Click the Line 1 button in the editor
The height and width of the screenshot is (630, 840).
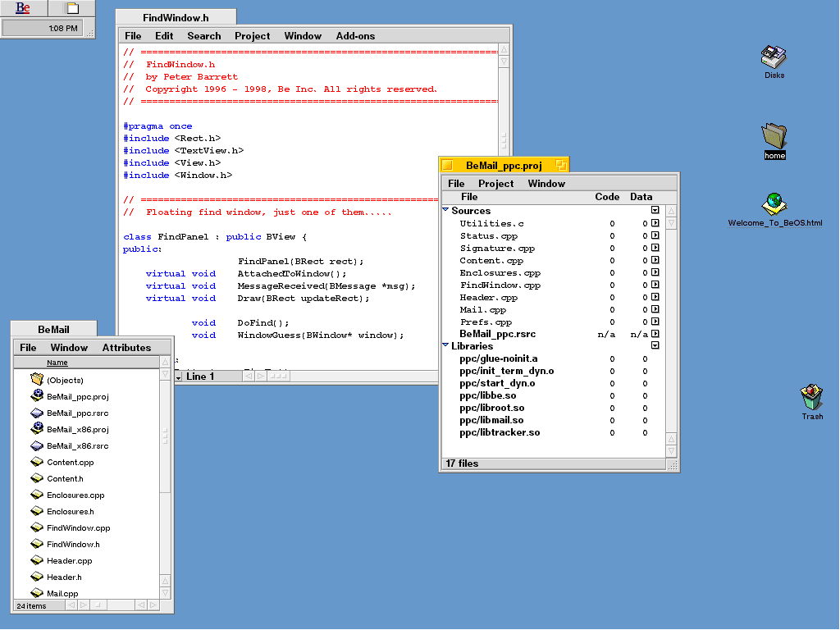tap(200, 377)
